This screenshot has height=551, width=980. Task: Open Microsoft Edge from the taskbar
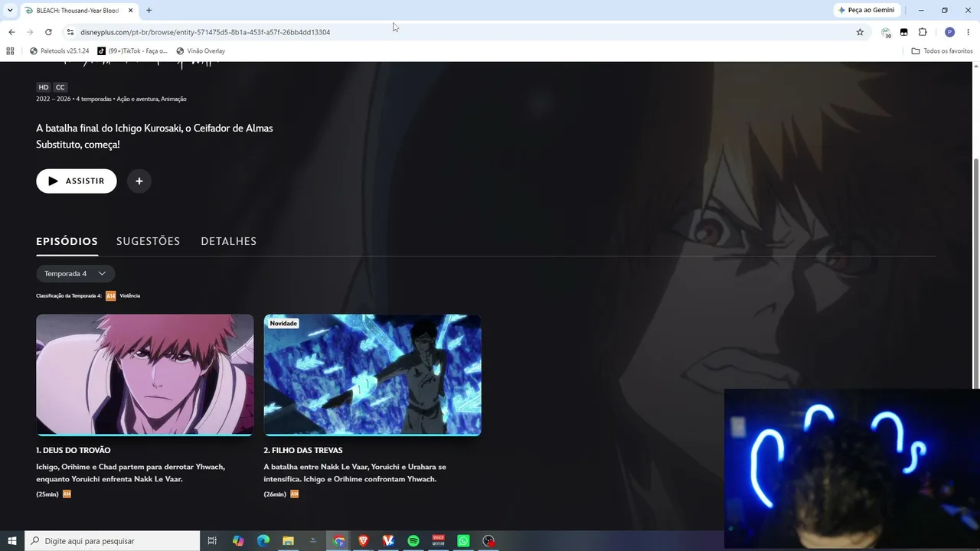(263, 541)
